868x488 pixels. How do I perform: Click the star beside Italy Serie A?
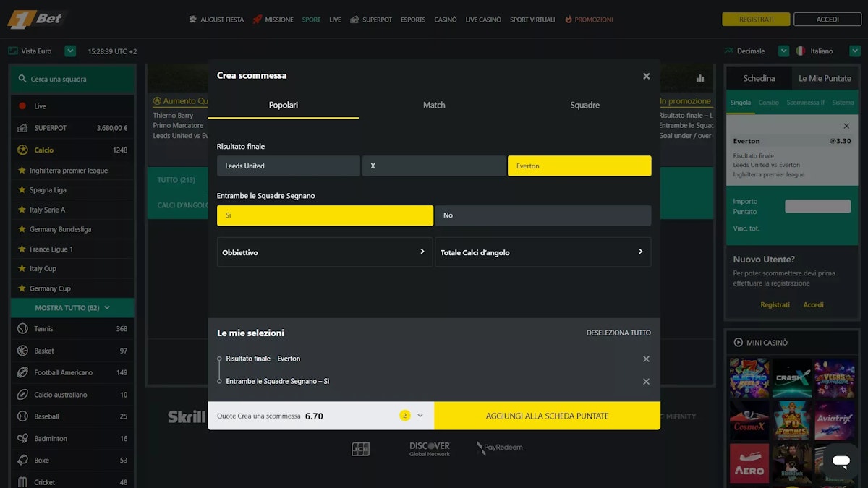tap(22, 210)
